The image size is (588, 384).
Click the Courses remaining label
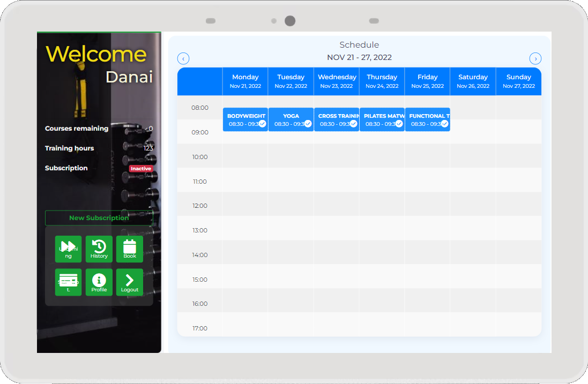[77, 129]
